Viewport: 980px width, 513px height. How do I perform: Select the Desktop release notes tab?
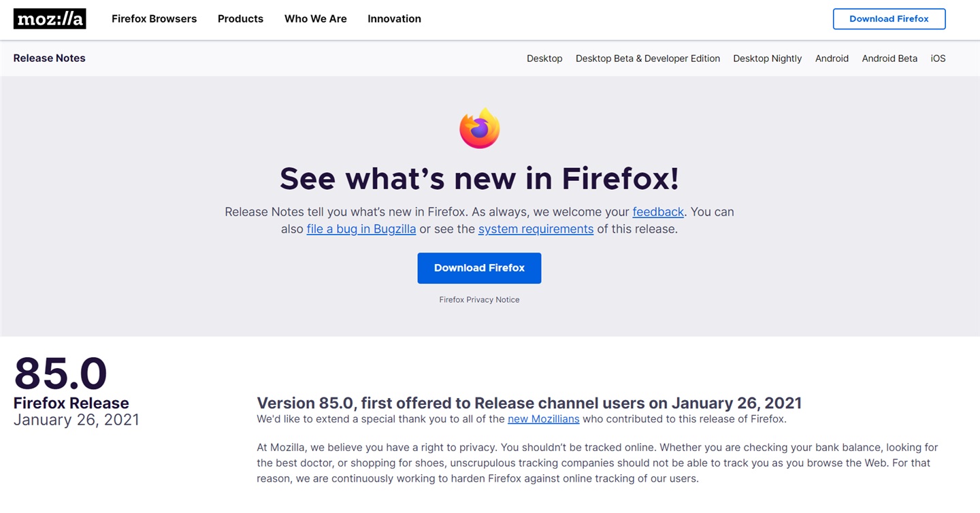[x=544, y=59]
